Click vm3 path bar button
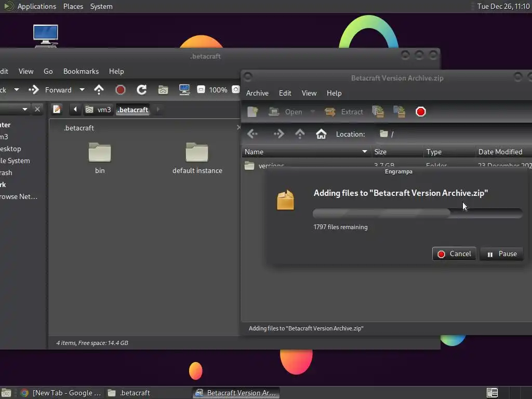Image resolution: width=532 pixels, height=399 pixels. click(x=98, y=110)
